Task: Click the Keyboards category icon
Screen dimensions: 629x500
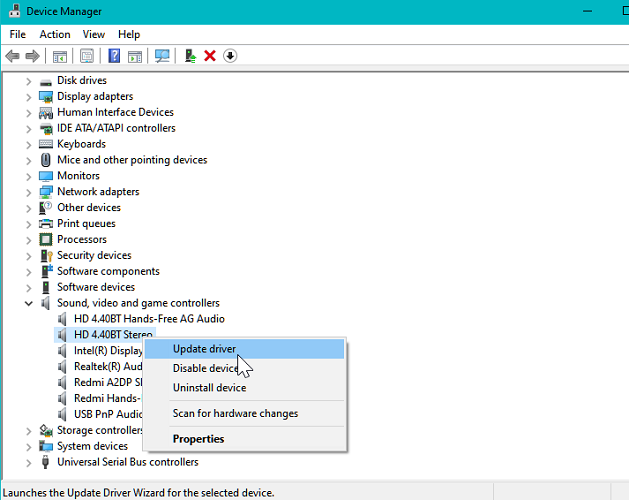Action: (46, 144)
